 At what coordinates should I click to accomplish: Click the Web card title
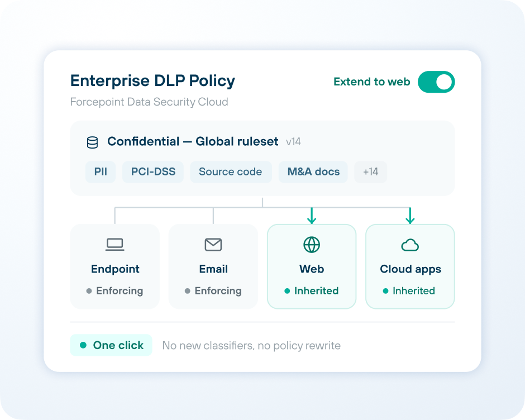click(x=312, y=269)
